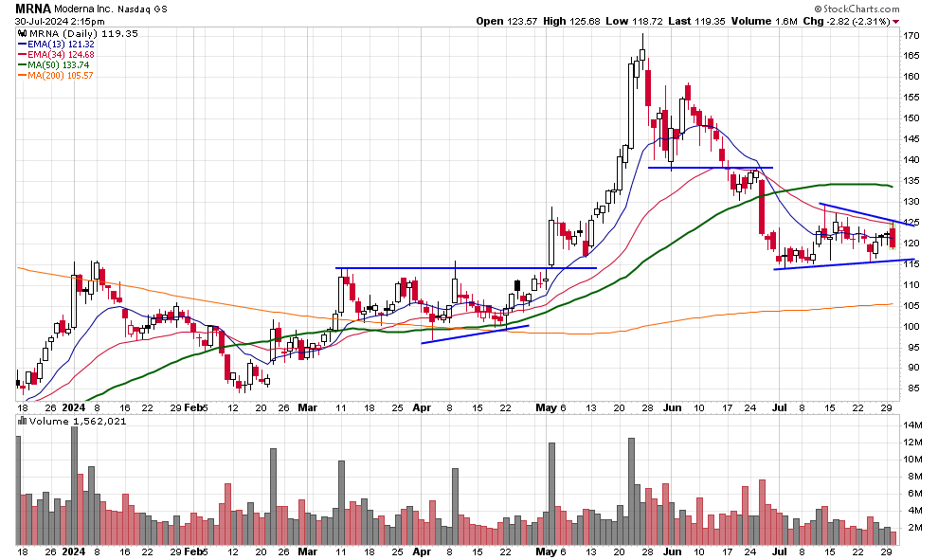Open the StockCharts.com attribution link
The height and width of the screenshot is (560, 938).
click(857, 9)
